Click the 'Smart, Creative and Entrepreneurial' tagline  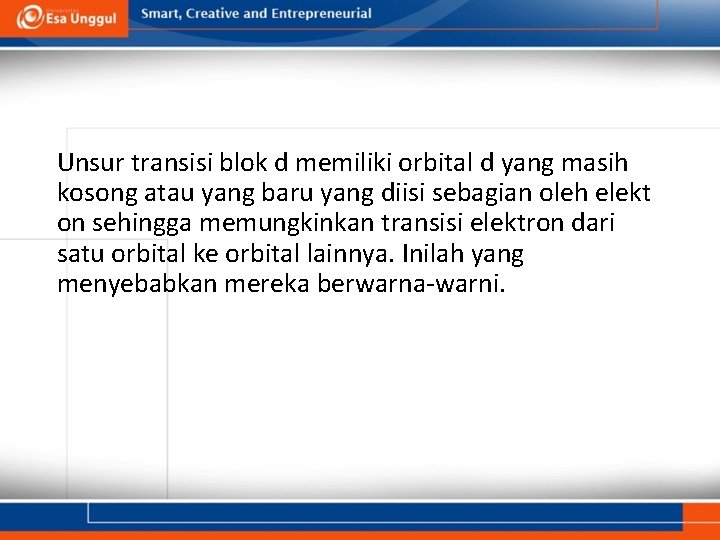pyautogui.click(x=256, y=14)
